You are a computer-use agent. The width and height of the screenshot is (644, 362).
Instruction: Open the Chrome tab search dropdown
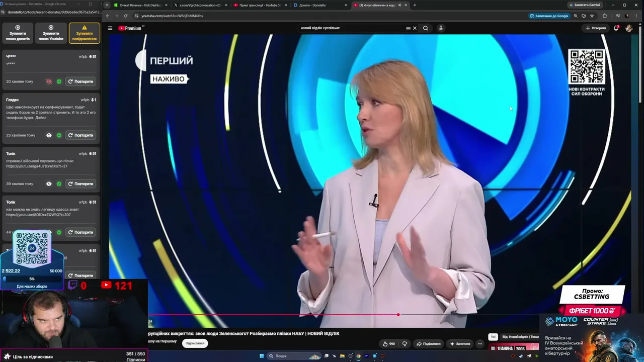point(107,5)
